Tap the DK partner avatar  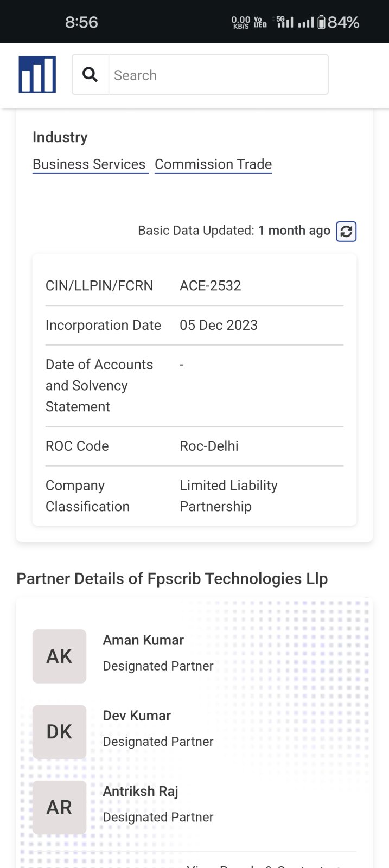click(59, 731)
